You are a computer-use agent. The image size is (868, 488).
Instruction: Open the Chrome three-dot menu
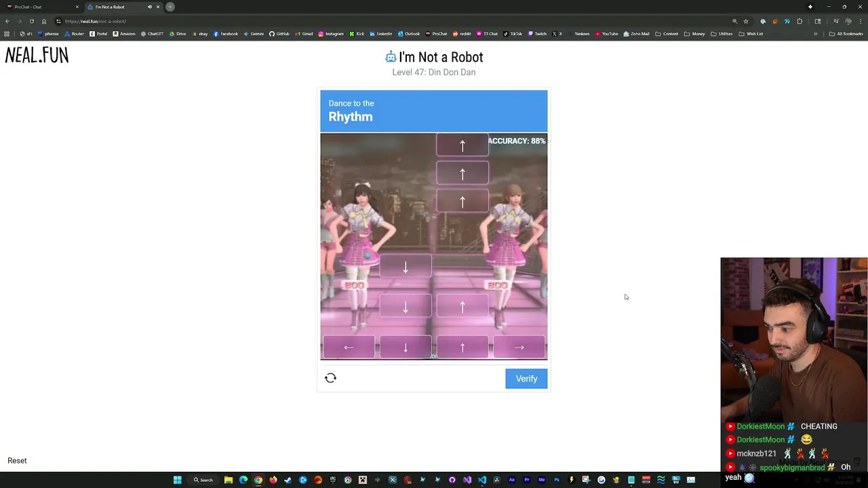pos(860,21)
